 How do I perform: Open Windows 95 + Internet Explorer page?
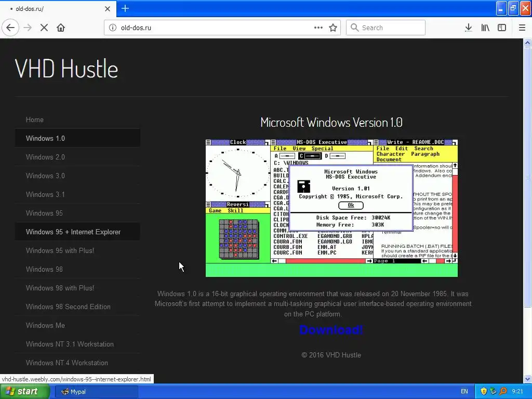78,232
